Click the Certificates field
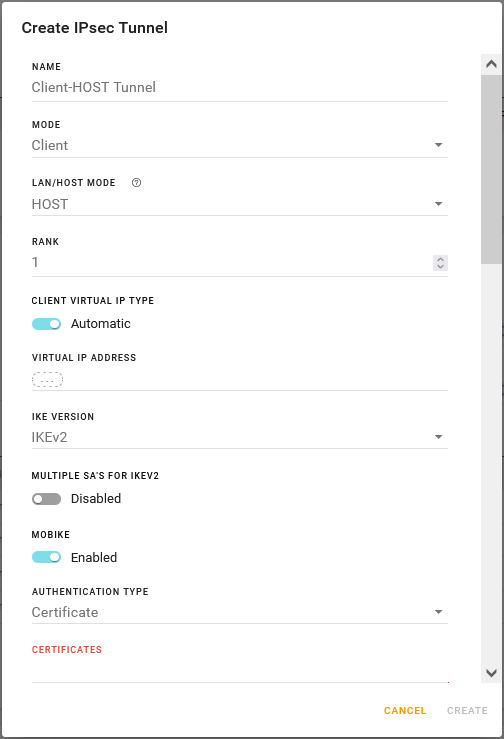Screen dimensions: 504x739 click(x=240, y=671)
